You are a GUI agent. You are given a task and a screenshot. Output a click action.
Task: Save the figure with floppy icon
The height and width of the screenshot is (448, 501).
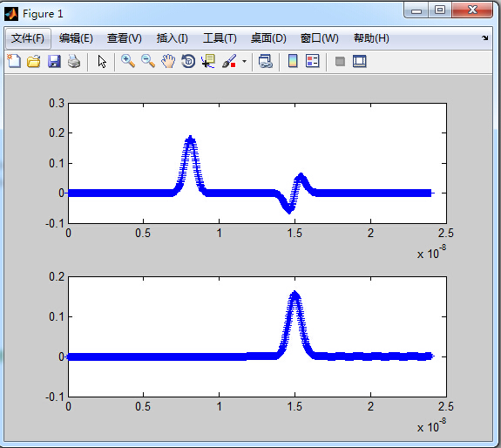tap(54, 61)
